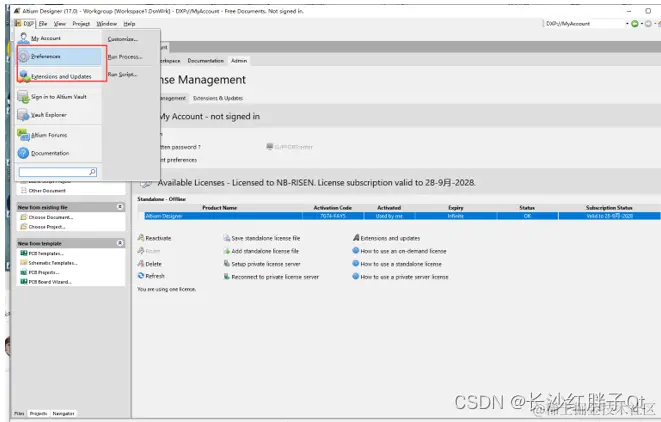The height and width of the screenshot is (422, 661).
Task: Click the Save standalone license icon
Action: coord(226,238)
